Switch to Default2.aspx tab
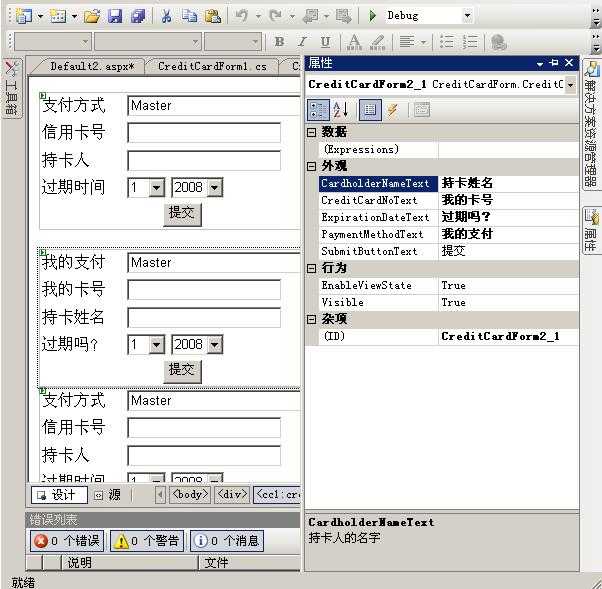 click(x=92, y=66)
